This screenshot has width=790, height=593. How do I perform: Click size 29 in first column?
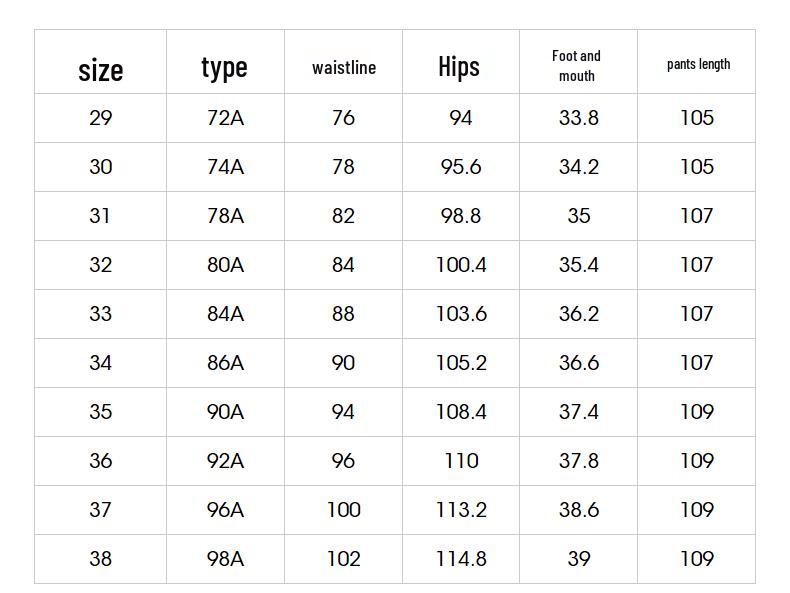(x=100, y=118)
